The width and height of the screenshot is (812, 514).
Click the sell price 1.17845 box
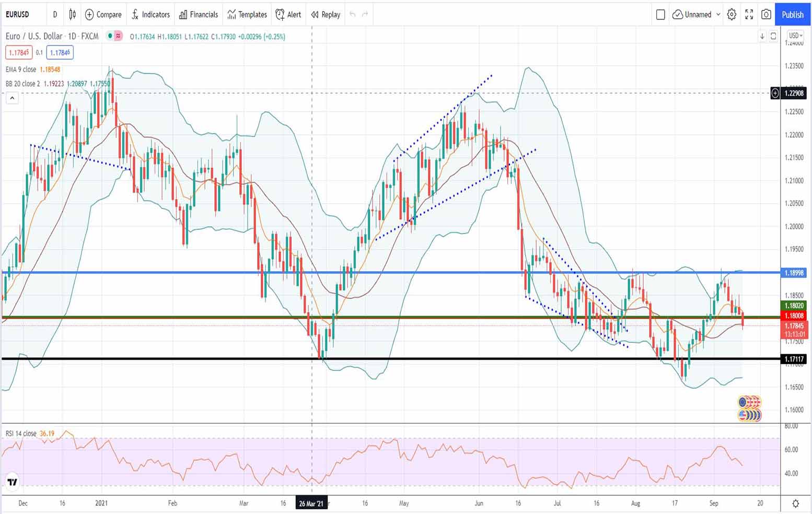click(18, 52)
